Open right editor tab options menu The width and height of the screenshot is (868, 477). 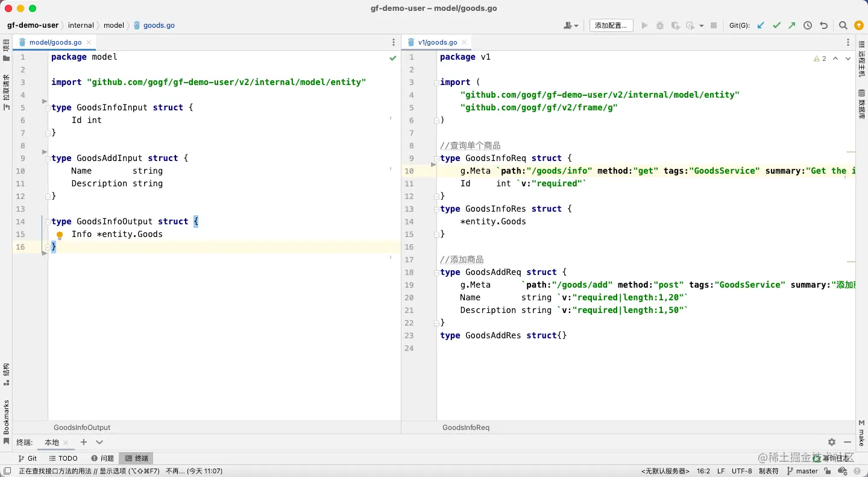click(848, 42)
